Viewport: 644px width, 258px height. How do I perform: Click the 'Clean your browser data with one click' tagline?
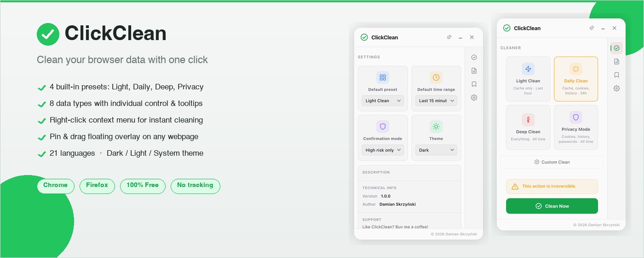[122, 60]
